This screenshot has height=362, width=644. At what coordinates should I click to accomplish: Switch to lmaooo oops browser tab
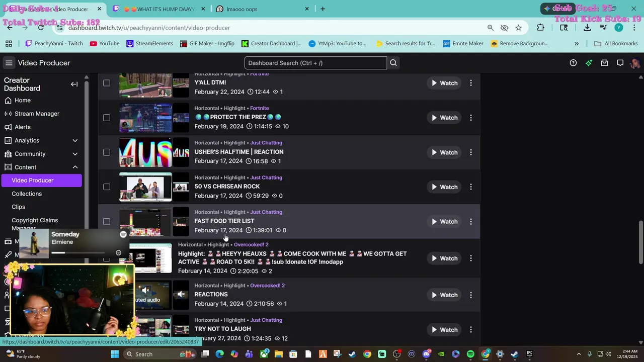[262, 9]
